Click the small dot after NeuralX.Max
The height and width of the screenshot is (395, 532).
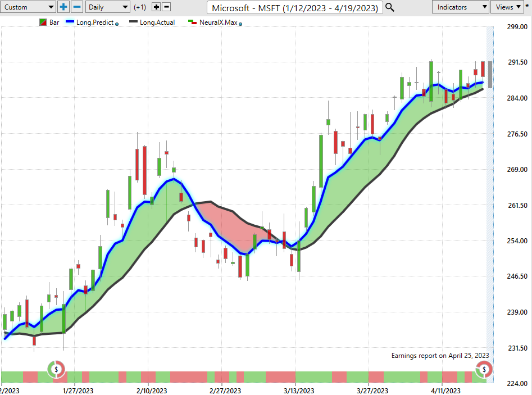coord(240,24)
